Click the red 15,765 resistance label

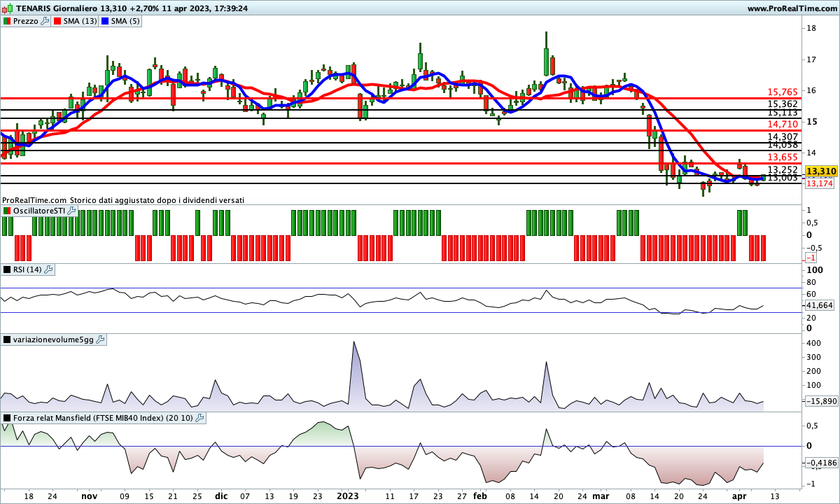point(783,92)
